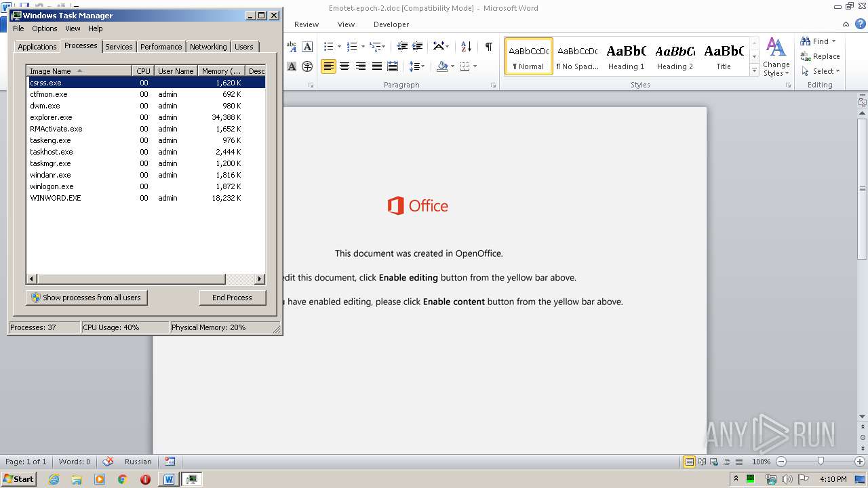Click the Asian Layout icon
The image size is (868, 488).
tap(441, 46)
